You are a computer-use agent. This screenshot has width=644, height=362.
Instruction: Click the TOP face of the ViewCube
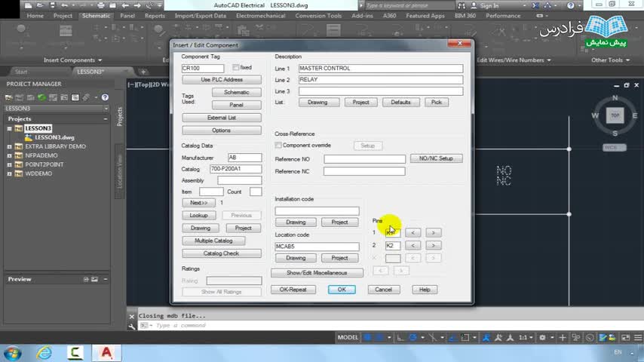615,115
